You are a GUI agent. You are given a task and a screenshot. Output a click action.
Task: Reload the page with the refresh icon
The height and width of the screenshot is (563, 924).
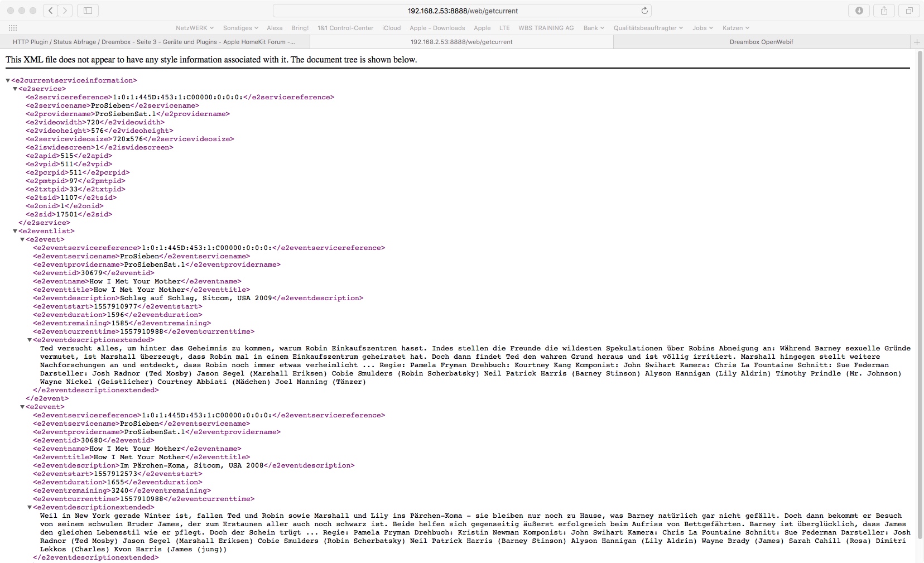point(644,11)
